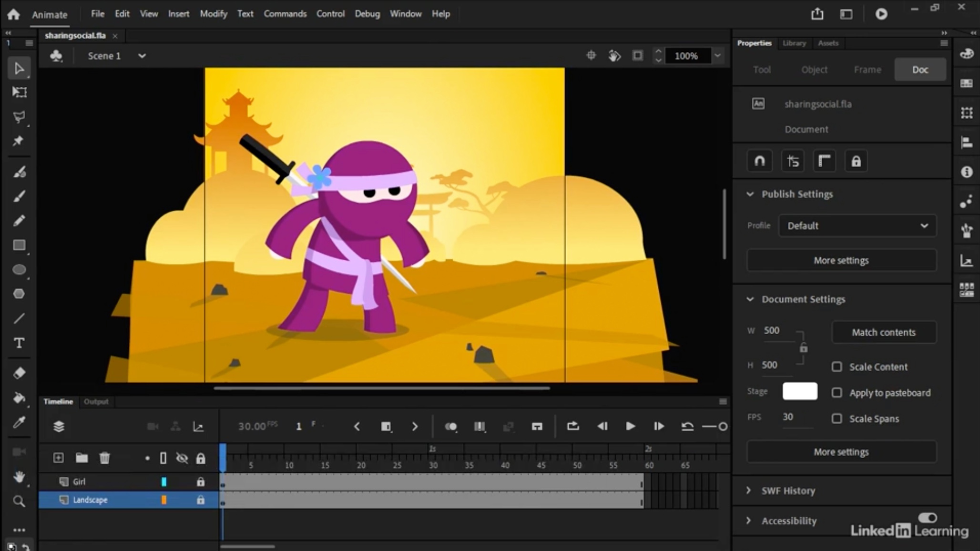
Task: Click the Paint Bucket tool
Action: point(19,398)
